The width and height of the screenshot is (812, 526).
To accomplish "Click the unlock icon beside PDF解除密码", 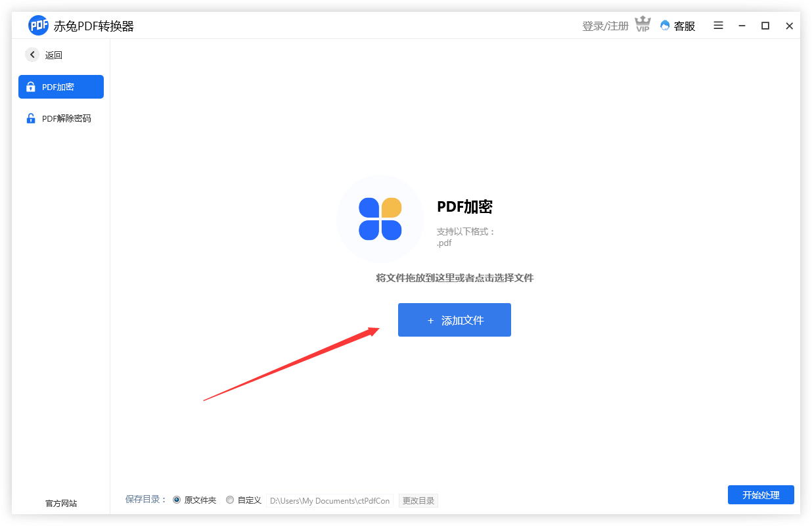I will pos(30,118).
